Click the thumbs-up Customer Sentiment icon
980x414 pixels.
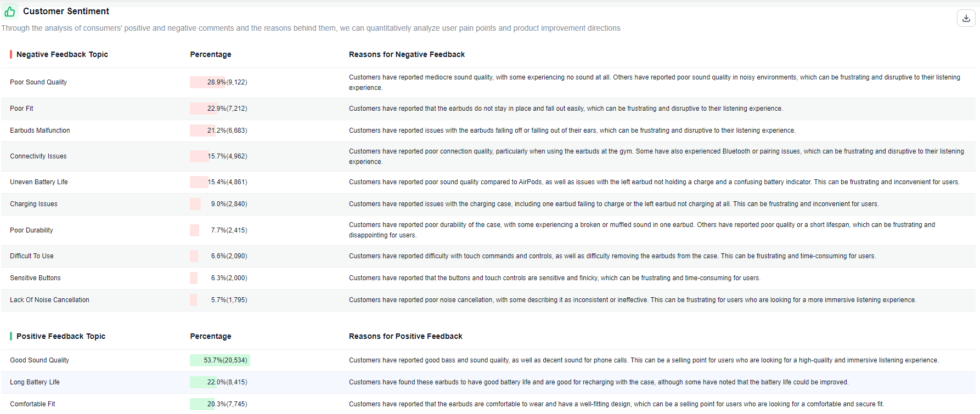pos(10,12)
